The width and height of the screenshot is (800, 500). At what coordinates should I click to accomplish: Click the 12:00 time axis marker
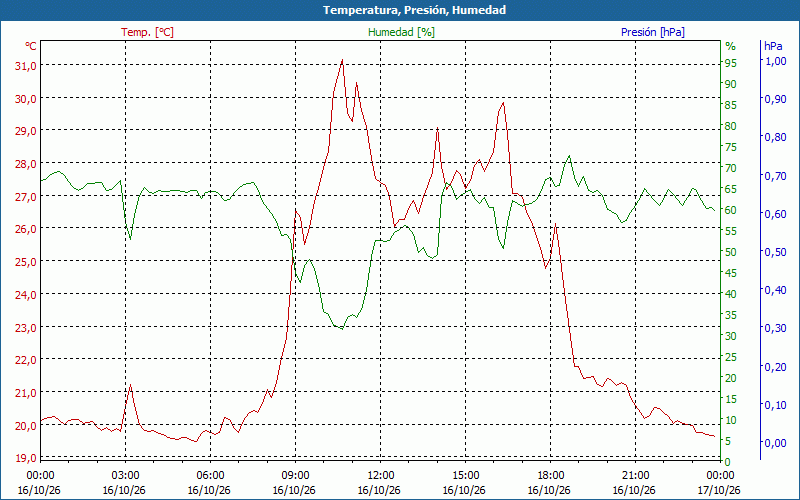380,476
